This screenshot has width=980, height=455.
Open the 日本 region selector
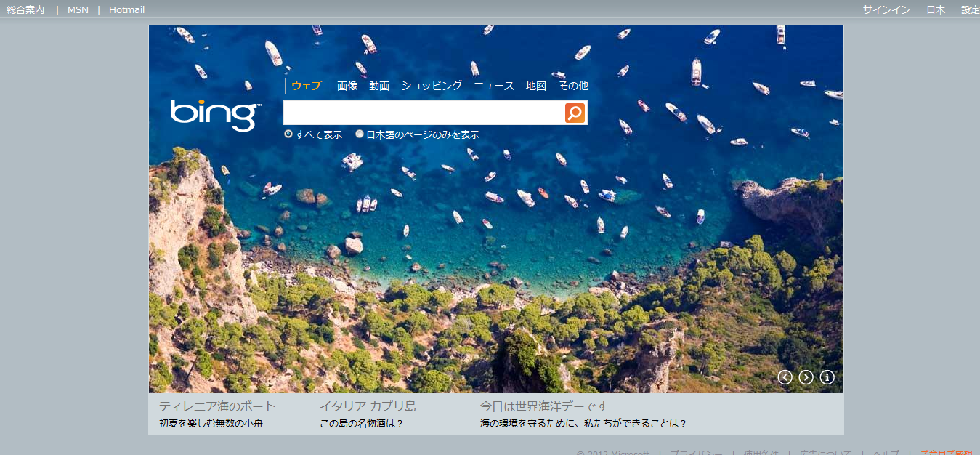936,9
